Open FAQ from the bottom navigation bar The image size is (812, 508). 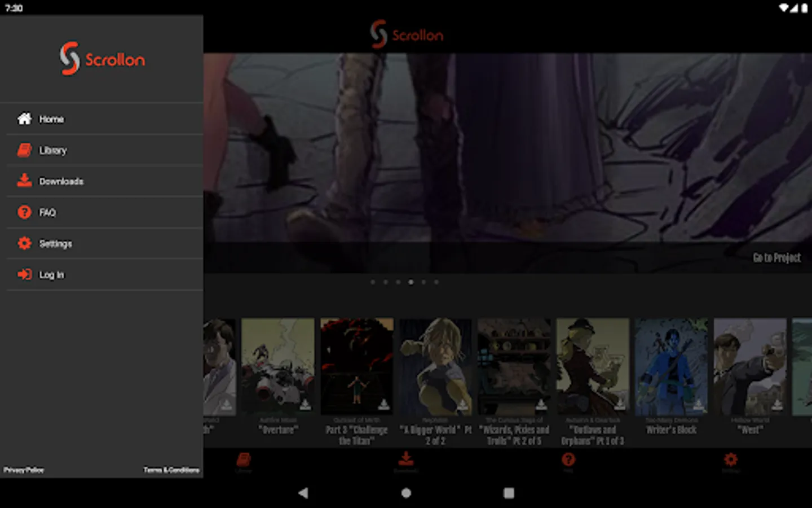(x=568, y=462)
